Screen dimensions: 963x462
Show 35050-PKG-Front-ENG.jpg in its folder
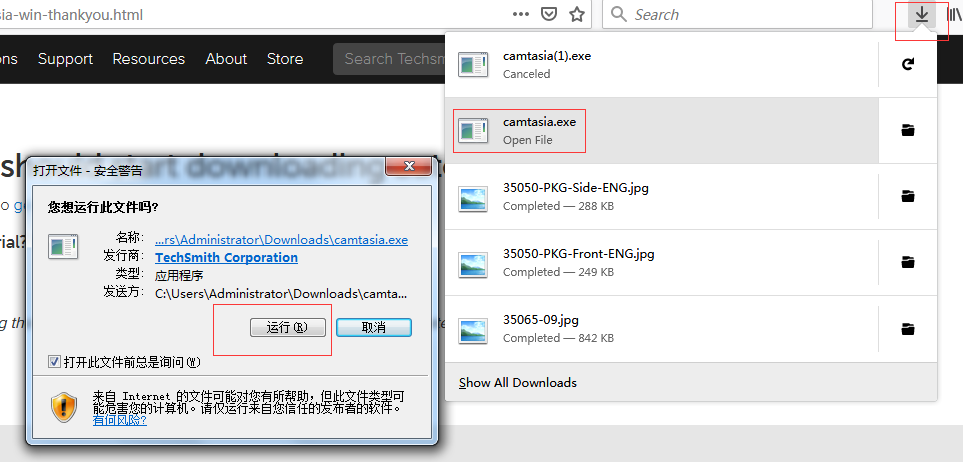(908, 262)
